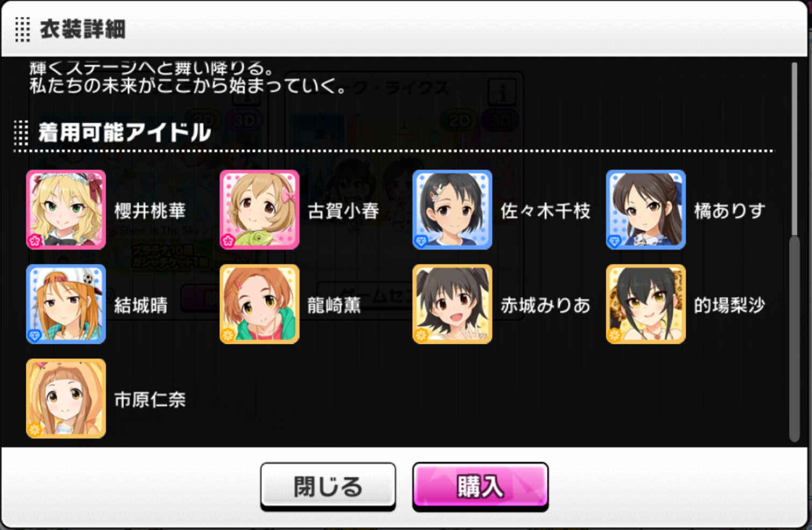Select the 橘ありす idol portrait icon
This screenshot has width=812, height=530.
tap(646, 210)
